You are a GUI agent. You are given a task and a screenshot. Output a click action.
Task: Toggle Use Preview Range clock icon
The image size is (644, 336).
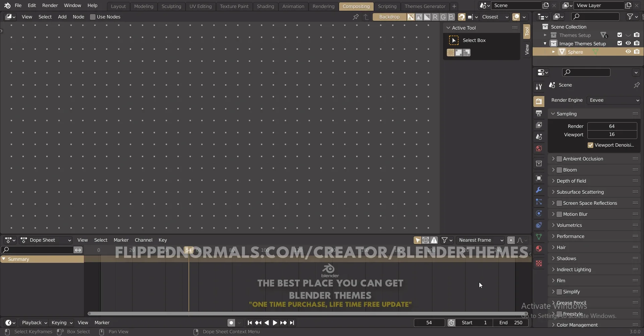pos(451,323)
